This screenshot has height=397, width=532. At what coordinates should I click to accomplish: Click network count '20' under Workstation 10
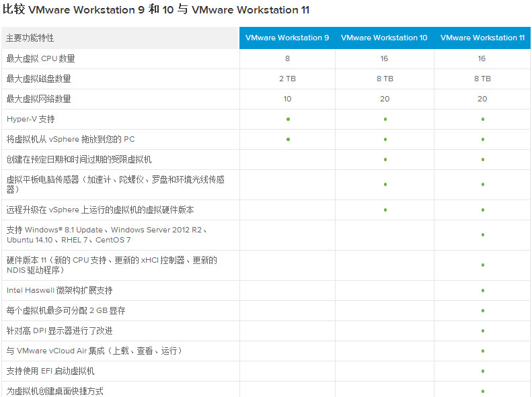click(385, 99)
